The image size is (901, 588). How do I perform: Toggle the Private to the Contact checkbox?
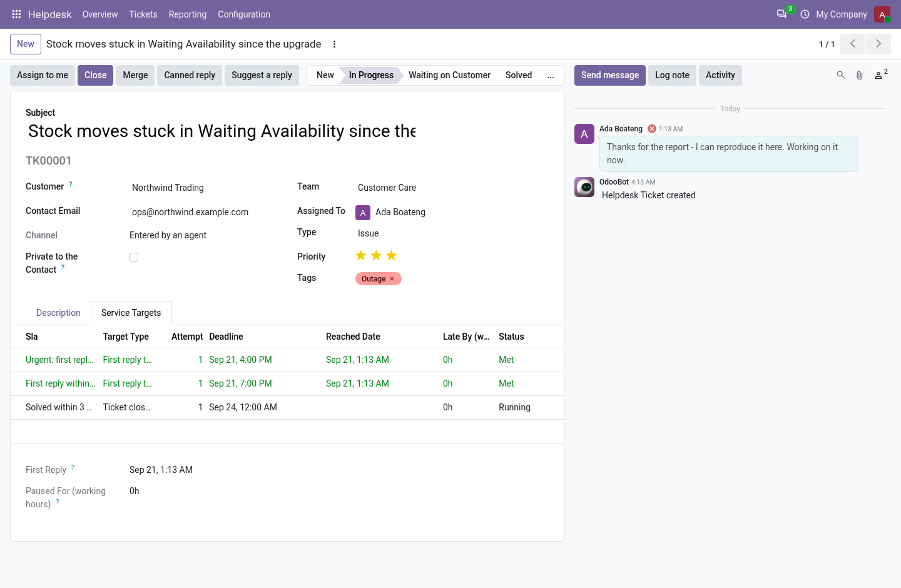point(134,257)
